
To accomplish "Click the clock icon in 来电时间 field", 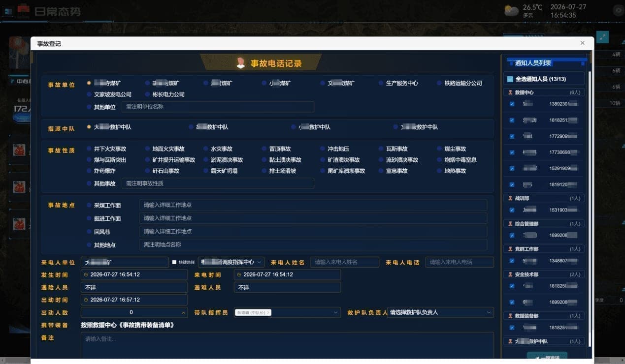I will (x=240, y=274).
